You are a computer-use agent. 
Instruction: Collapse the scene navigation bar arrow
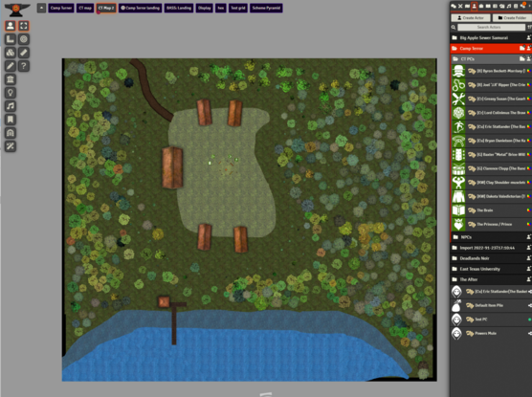[x=41, y=8]
